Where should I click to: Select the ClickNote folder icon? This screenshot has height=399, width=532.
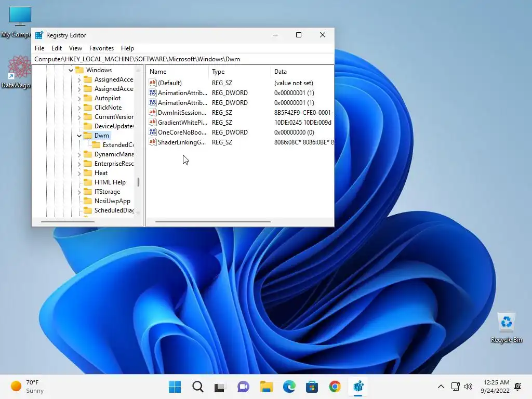(x=88, y=107)
